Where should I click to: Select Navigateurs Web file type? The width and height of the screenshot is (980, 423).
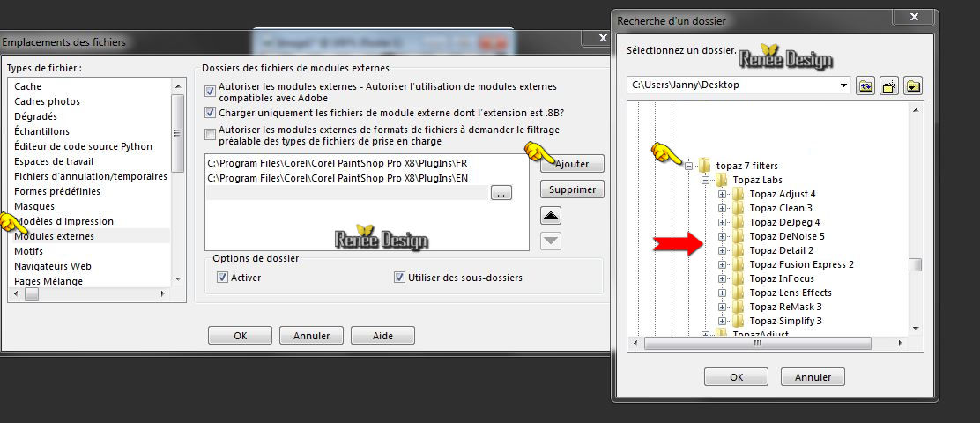tap(53, 266)
